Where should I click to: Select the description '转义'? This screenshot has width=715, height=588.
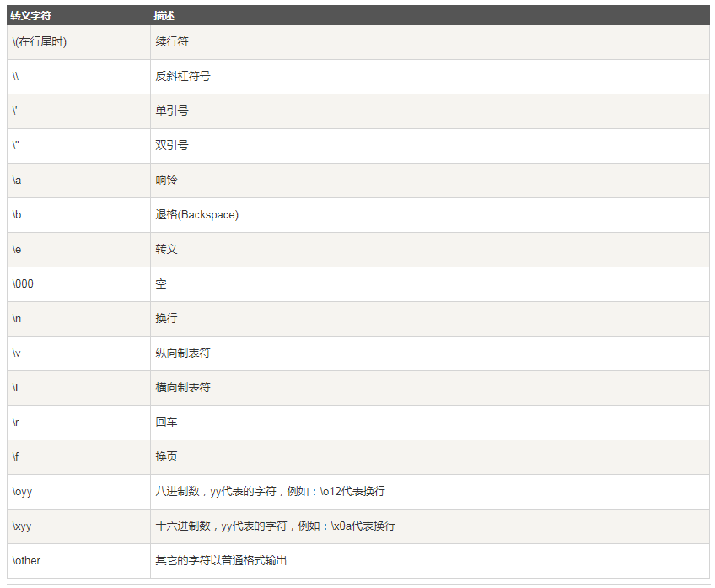(x=166, y=250)
